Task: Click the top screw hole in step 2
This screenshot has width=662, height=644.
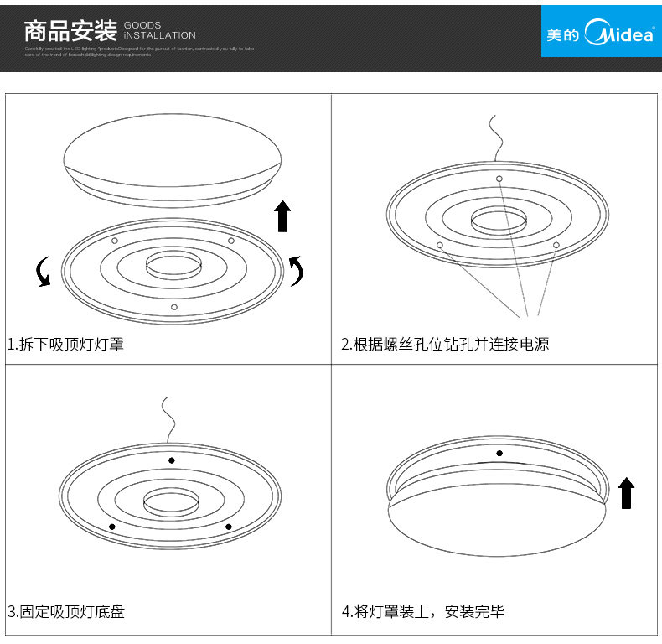Action: (x=499, y=179)
